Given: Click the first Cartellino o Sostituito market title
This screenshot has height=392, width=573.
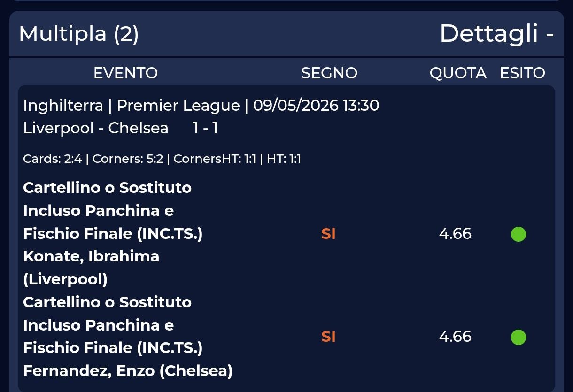Looking at the screenshot, I should [113, 211].
